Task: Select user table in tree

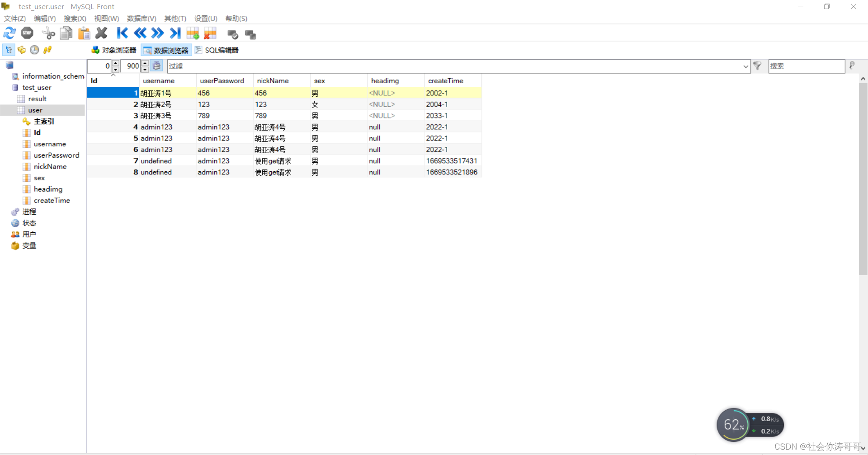Action: [x=35, y=110]
